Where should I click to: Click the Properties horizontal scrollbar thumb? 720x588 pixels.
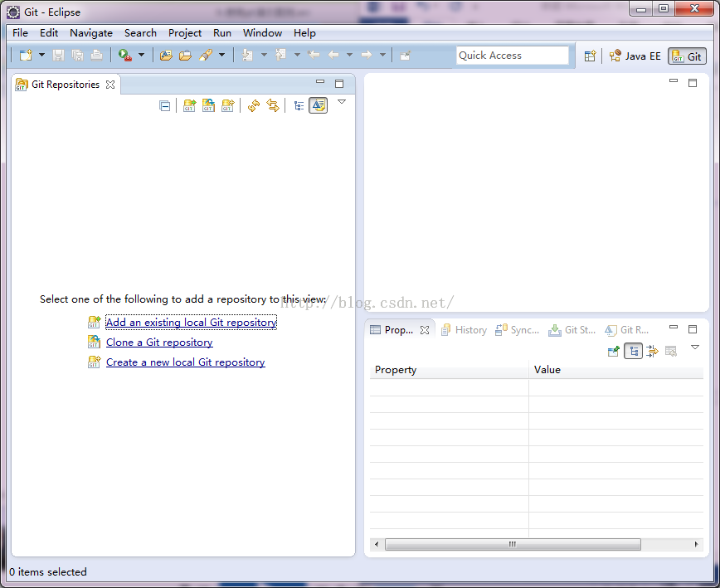click(513, 544)
